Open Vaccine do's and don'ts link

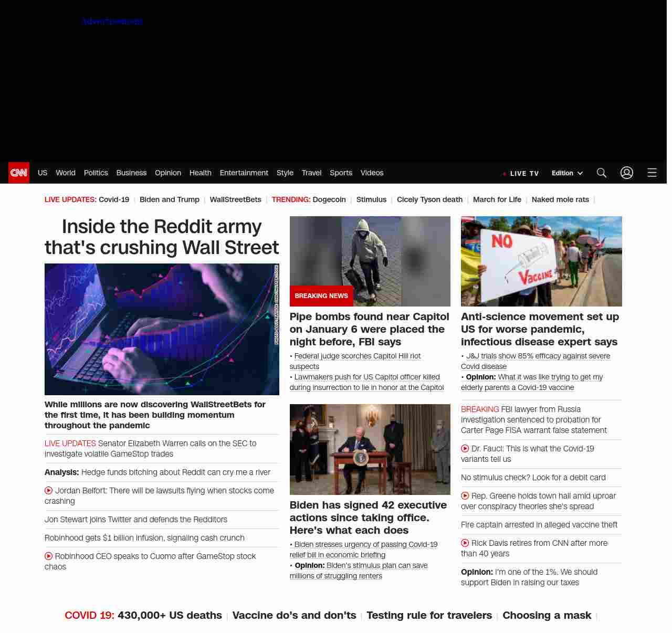pos(294,615)
